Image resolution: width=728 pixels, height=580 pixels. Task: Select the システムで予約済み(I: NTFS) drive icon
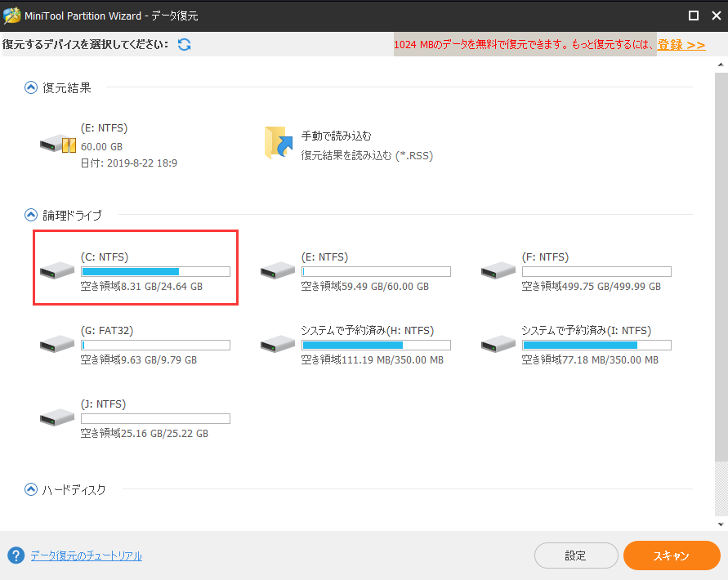498,341
